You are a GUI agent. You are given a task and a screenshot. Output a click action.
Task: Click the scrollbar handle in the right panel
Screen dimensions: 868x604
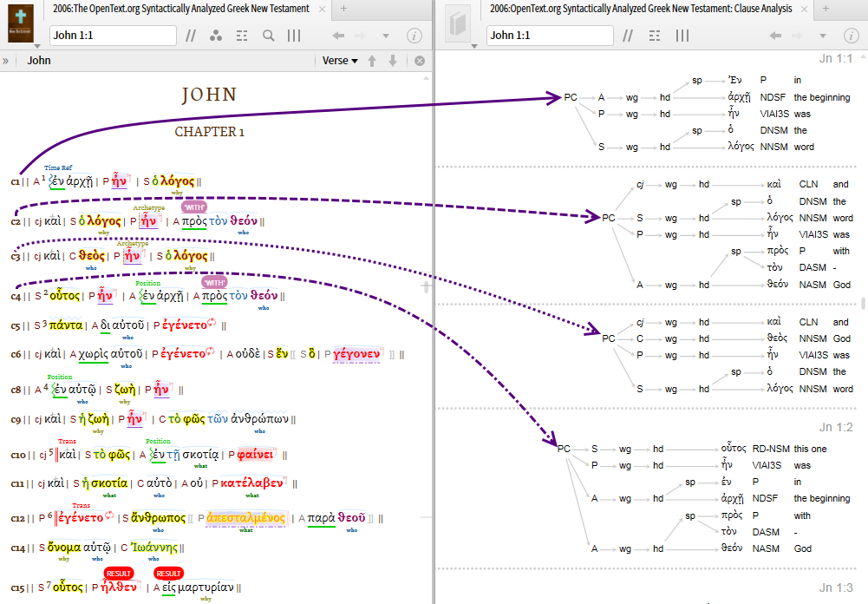pos(863,303)
